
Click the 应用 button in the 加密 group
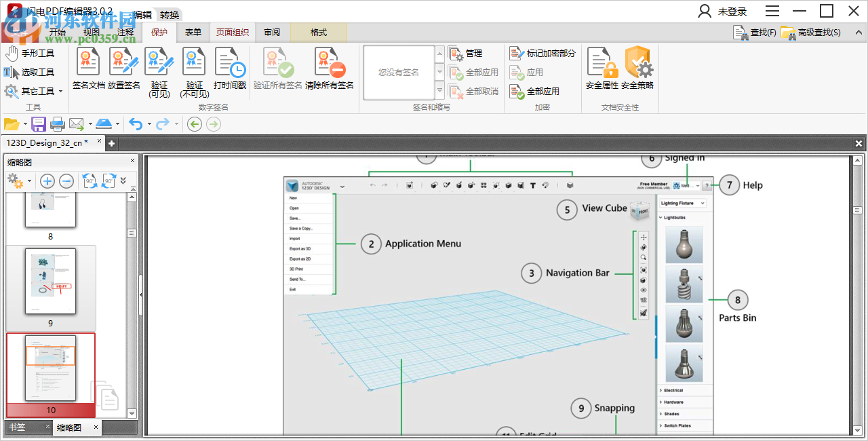[x=527, y=72]
